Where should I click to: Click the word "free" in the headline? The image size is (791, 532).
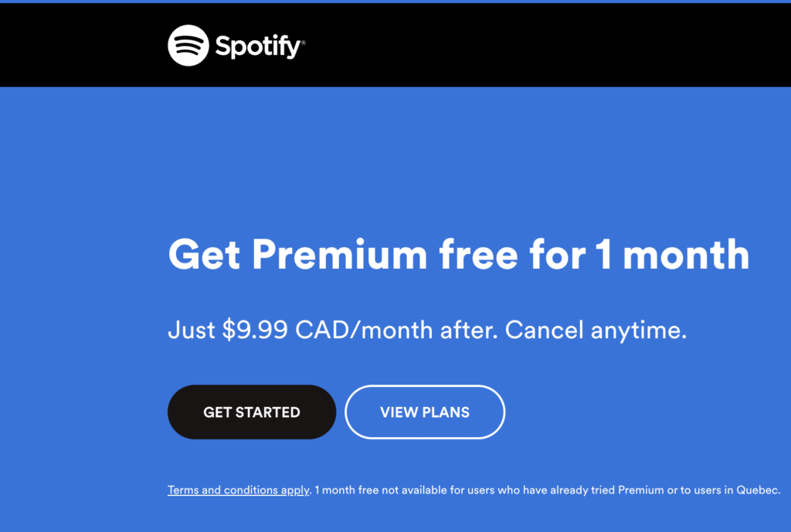click(479, 255)
